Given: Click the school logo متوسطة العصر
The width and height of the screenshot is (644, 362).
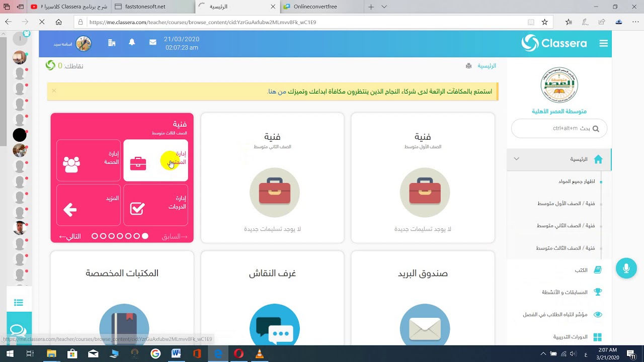Looking at the screenshot, I should (x=559, y=85).
